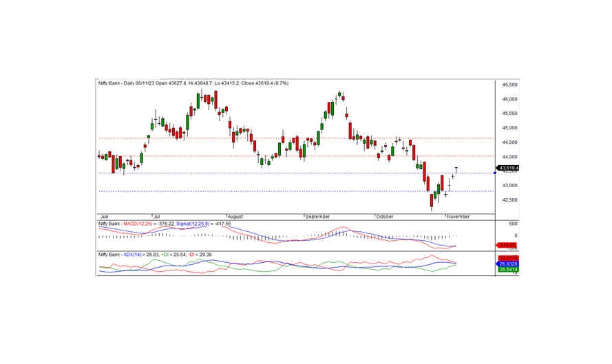Click the blue dot marker on price axis
The width and height of the screenshot is (612, 364).
coord(496,173)
